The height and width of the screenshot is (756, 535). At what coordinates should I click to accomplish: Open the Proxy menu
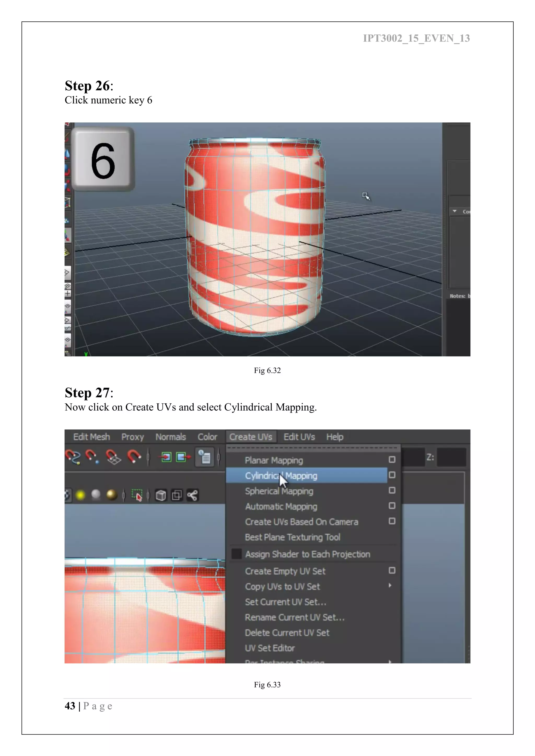point(133,437)
